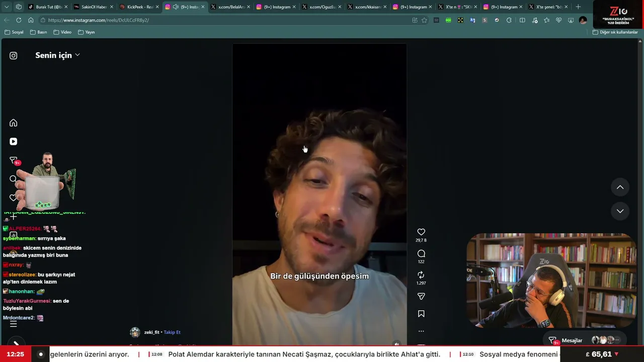Screen dimensions: 644x362
Task: Open the tab actions workspaces icon
Action: [x=19, y=7]
